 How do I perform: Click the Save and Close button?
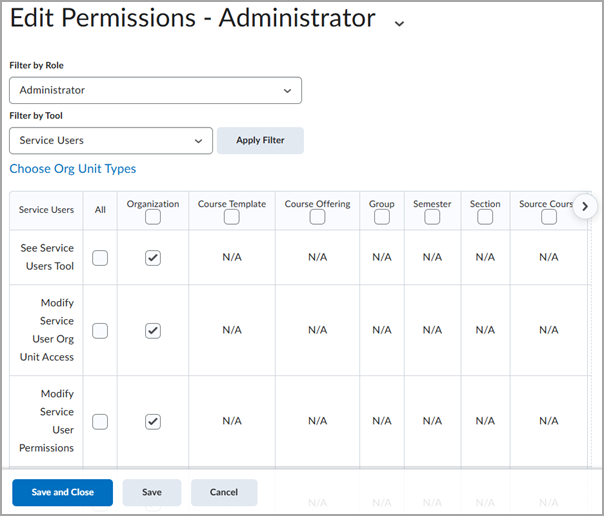[62, 492]
